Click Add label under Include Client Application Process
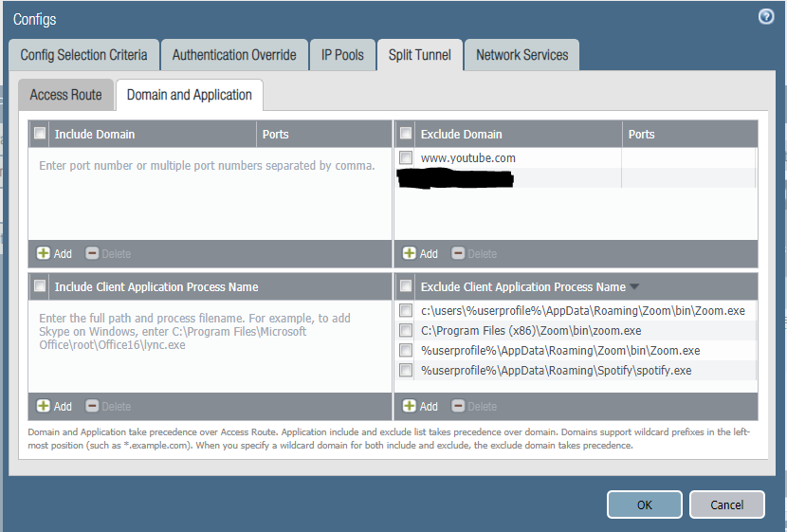Screen dimensions: 787x532 point(63,407)
